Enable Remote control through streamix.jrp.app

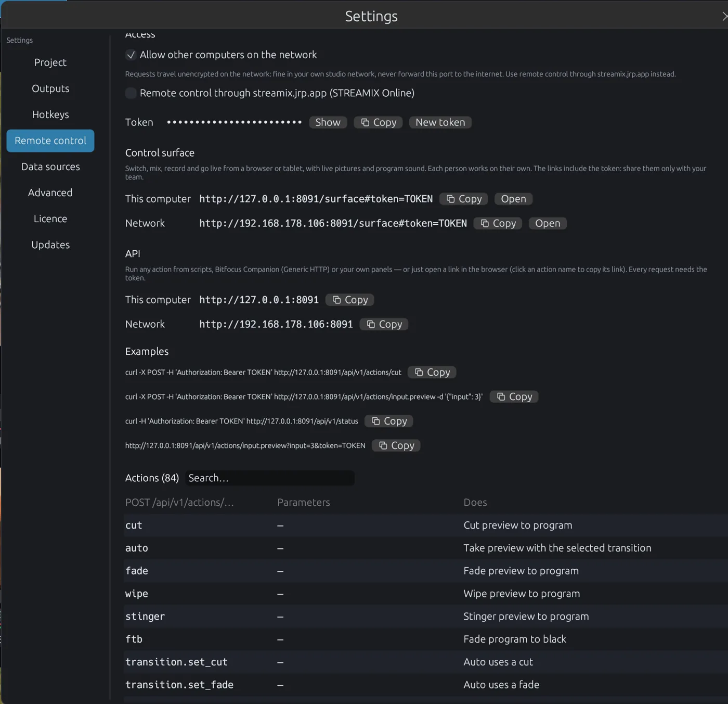(131, 93)
